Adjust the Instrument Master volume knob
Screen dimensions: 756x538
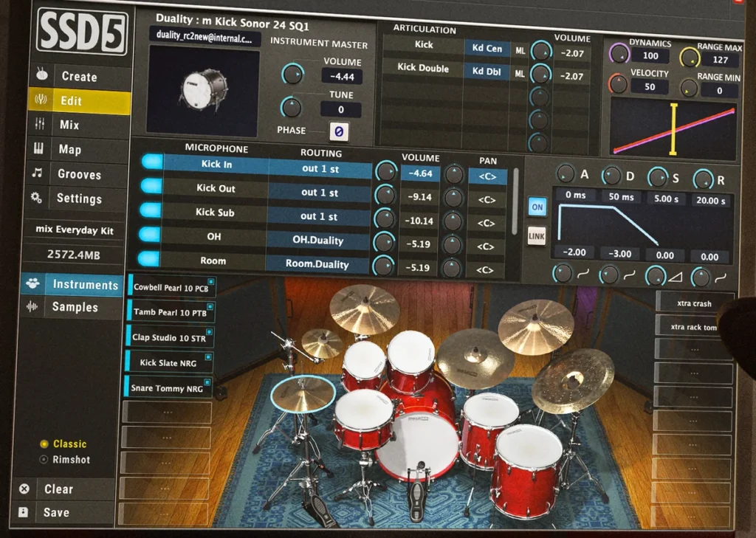292,75
